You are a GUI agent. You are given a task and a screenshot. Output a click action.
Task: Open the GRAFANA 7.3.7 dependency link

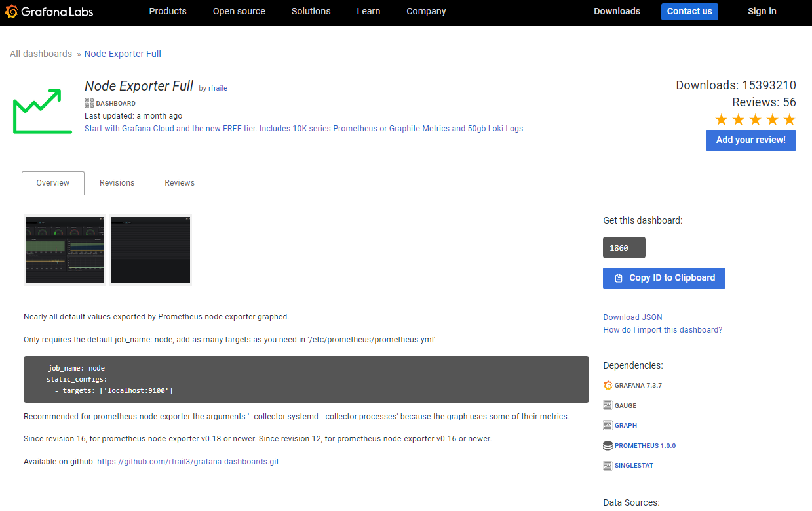click(638, 386)
